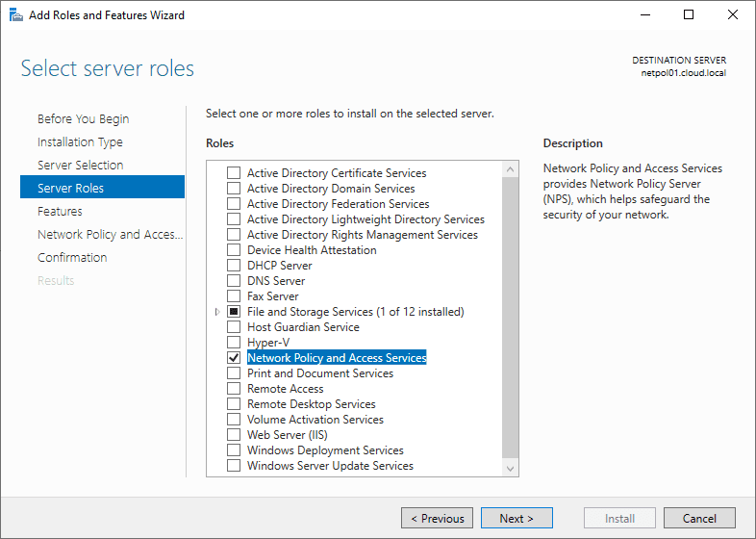Open the Installation Type step
Screen dimensions: 756x539
coord(80,142)
